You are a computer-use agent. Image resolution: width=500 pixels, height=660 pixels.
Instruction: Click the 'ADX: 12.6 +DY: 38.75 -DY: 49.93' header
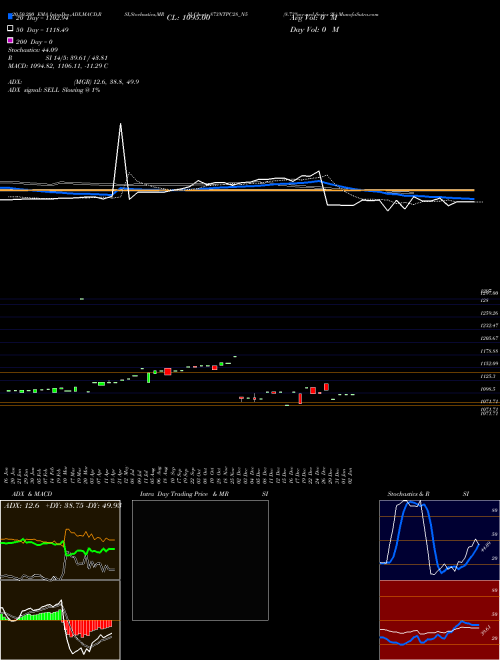(63, 506)
